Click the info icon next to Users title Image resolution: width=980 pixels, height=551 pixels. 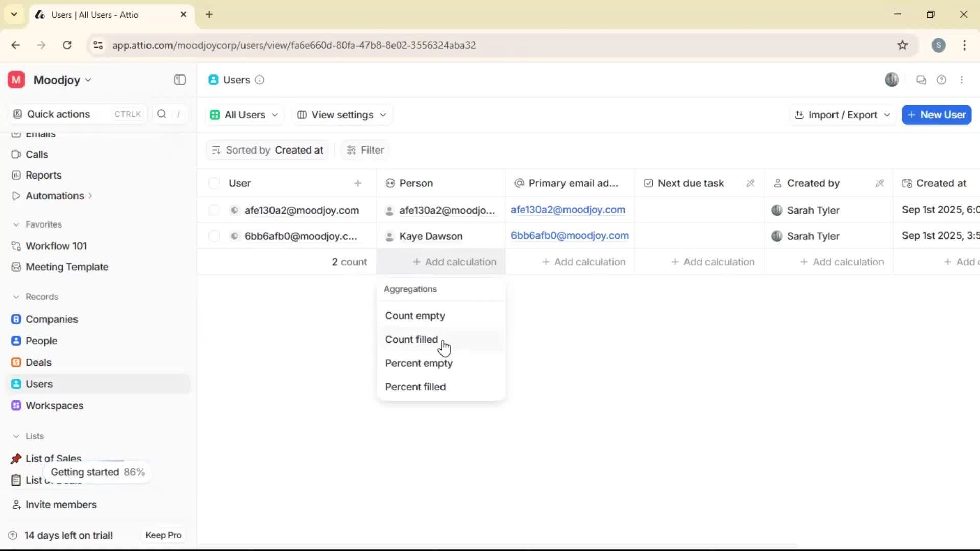coord(260,80)
